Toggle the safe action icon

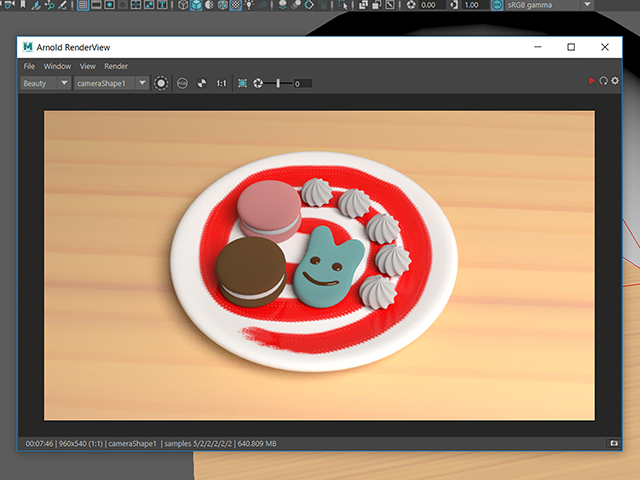(x=149, y=5)
